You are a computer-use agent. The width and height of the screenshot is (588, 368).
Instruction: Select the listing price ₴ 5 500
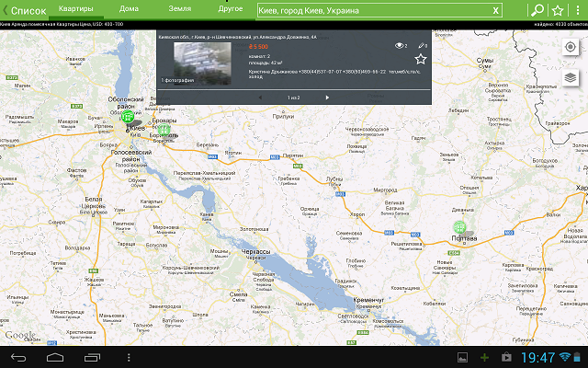[x=258, y=47]
